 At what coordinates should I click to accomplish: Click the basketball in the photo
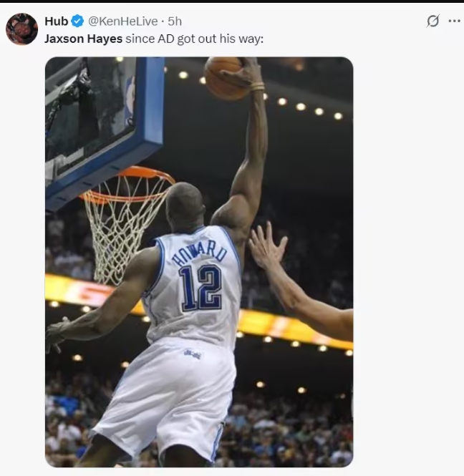(226, 77)
